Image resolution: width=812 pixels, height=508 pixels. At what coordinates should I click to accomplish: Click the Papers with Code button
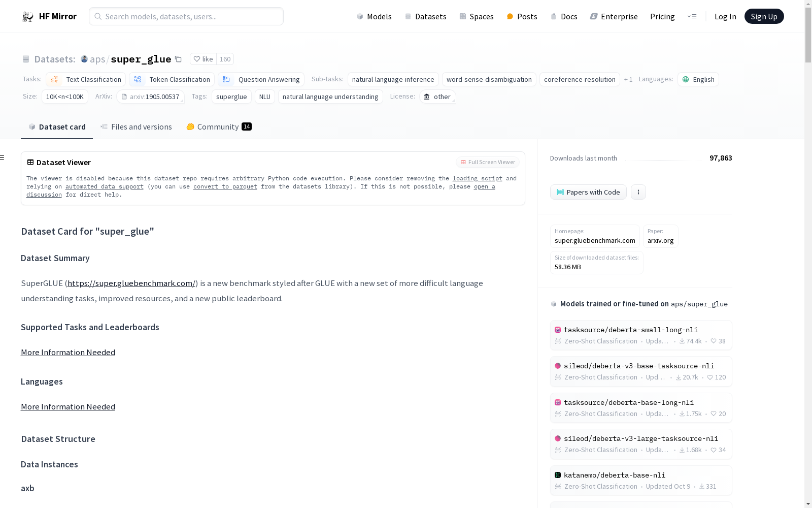click(588, 192)
